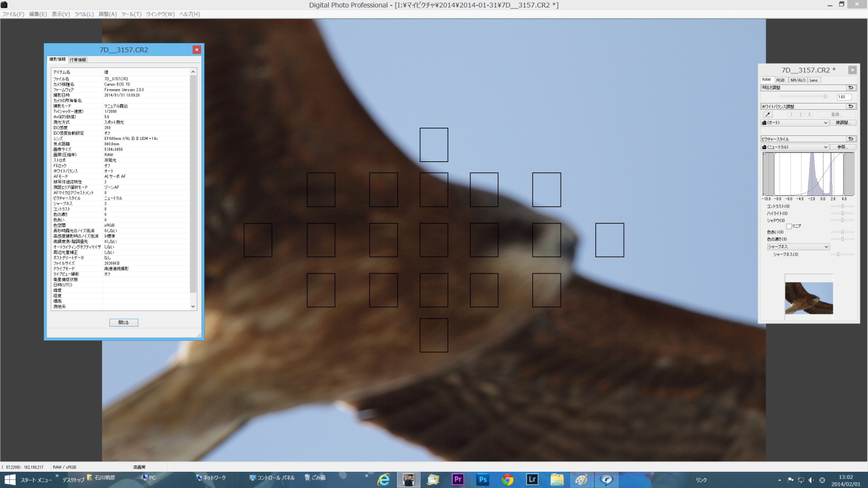The height and width of the screenshot is (488, 868).
Task: Open Google Chrome from the taskbar
Action: click(507, 480)
